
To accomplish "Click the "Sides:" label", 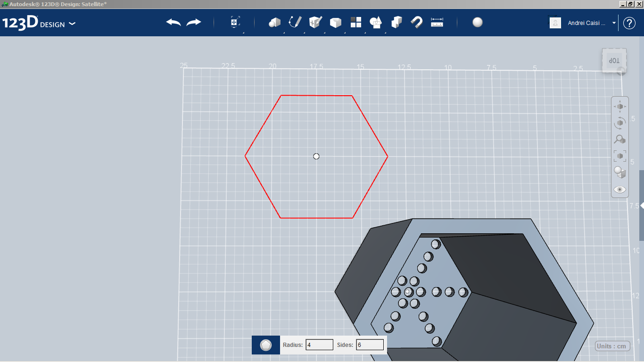I will [x=345, y=345].
